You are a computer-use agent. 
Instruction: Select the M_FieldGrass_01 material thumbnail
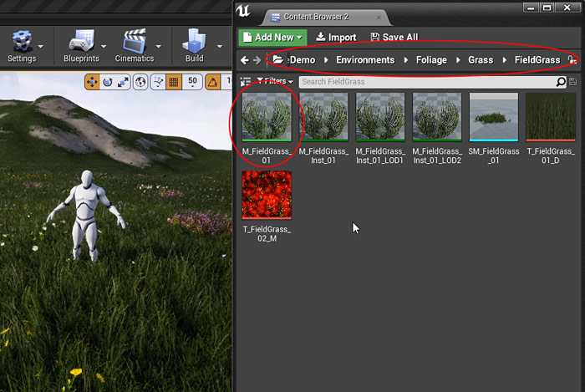coord(267,117)
